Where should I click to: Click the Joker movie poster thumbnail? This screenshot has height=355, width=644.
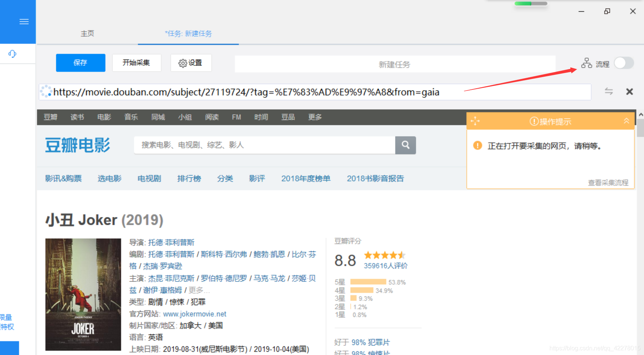pyautogui.click(x=83, y=294)
